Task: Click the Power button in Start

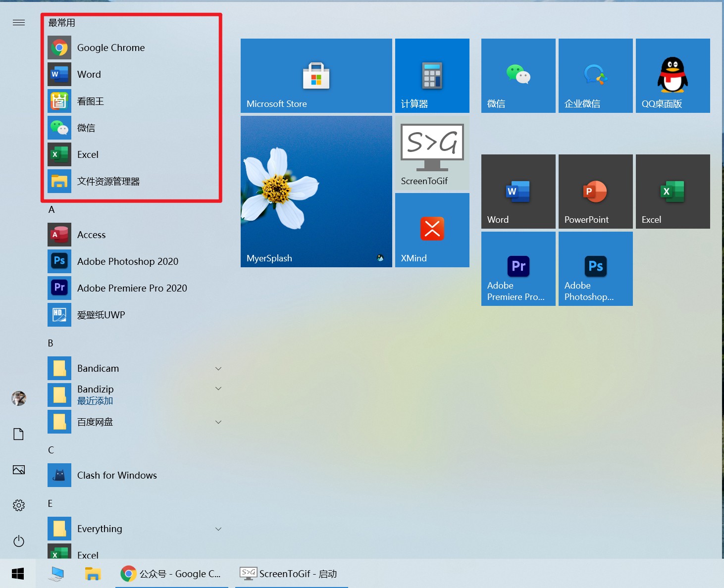Action: pyautogui.click(x=19, y=541)
